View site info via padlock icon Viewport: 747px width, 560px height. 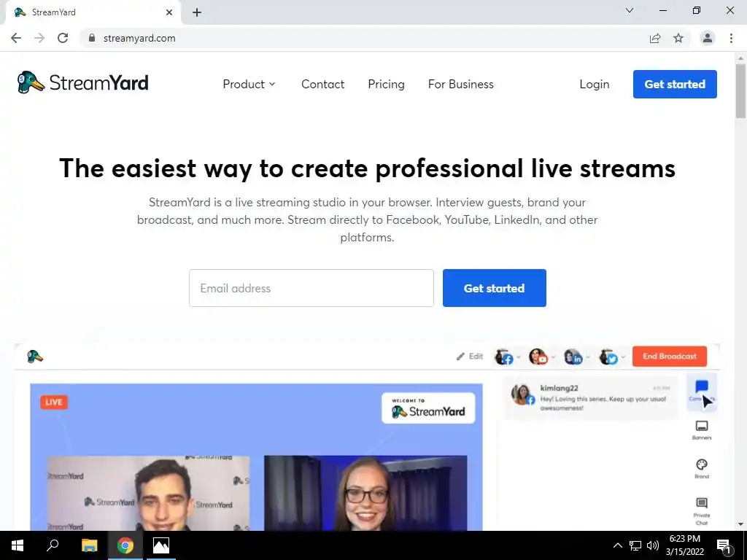[x=92, y=38]
